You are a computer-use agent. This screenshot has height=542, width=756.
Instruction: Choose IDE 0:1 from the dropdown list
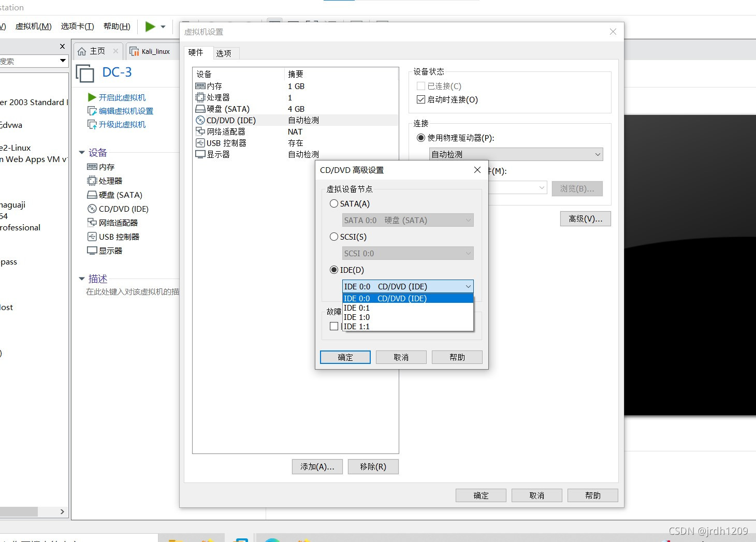pyautogui.click(x=408, y=307)
